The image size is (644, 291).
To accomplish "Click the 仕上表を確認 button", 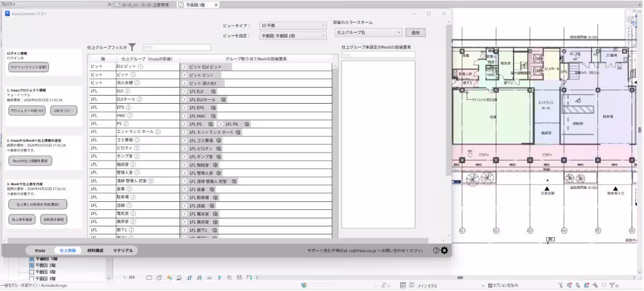I will [x=23, y=220].
